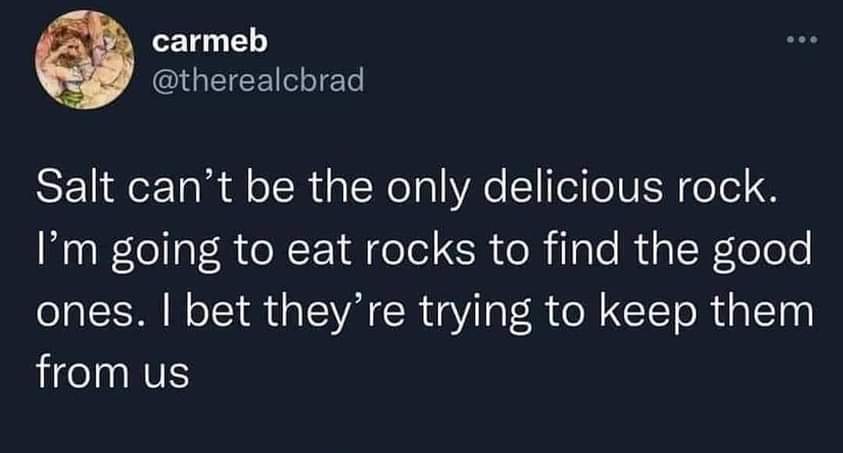Screen dimensions: 843x453
Task: Click the word good ending line two
Action: pyautogui.click(x=761, y=251)
